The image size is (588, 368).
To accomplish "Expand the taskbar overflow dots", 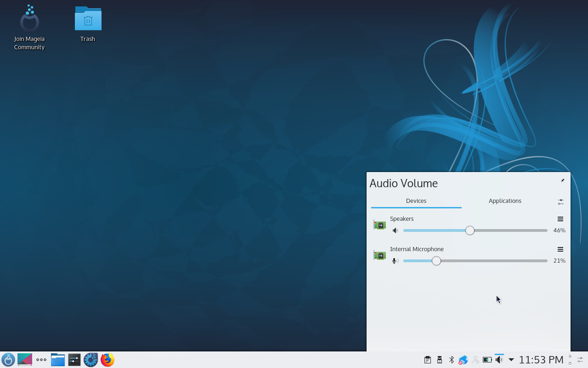I will (x=41, y=359).
